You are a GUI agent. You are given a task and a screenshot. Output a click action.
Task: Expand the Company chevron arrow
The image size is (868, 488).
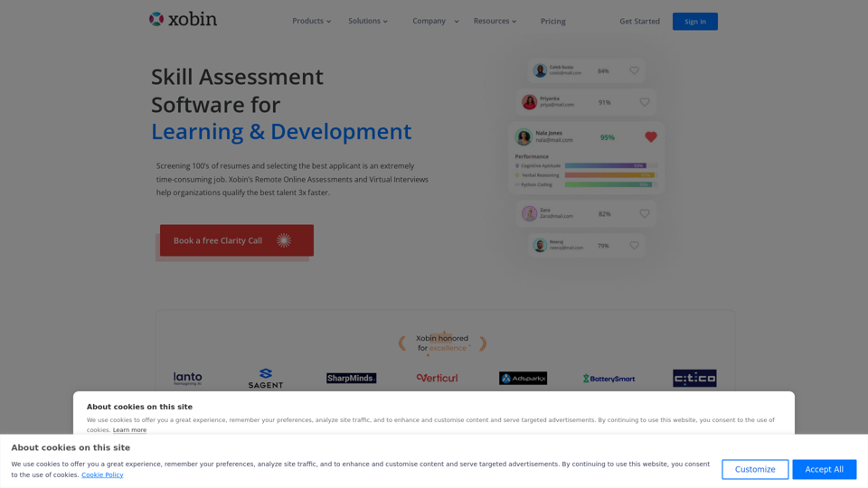[457, 22]
